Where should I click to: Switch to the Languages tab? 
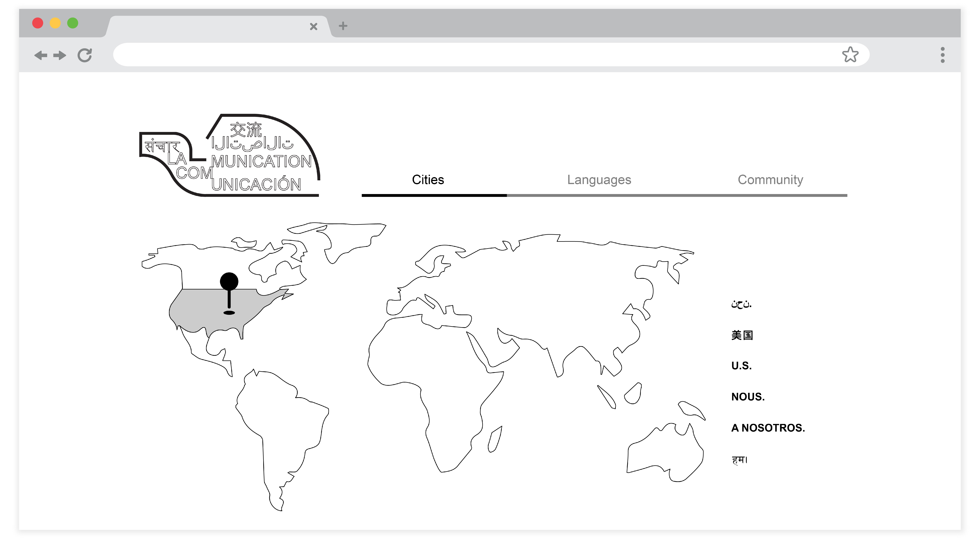pyautogui.click(x=599, y=180)
